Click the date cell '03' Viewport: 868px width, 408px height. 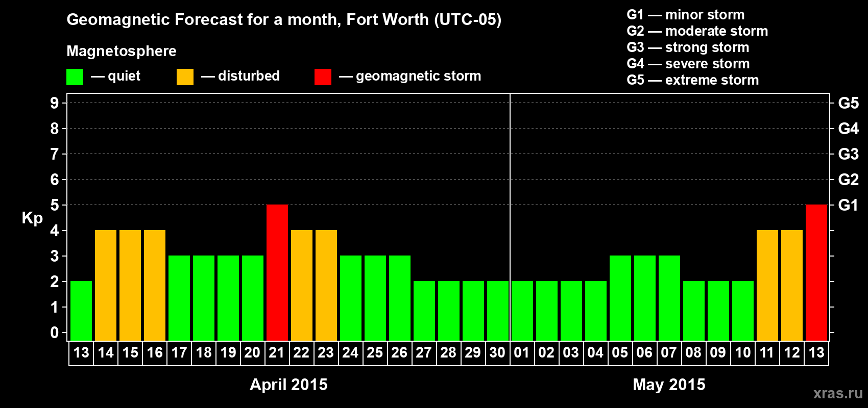click(571, 353)
